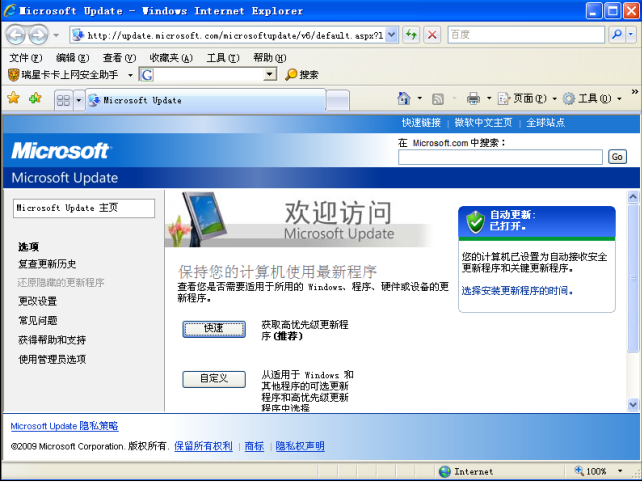Click the 隐私权声明 footer link
Viewport: 642px width, 482px height.
(300, 446)
